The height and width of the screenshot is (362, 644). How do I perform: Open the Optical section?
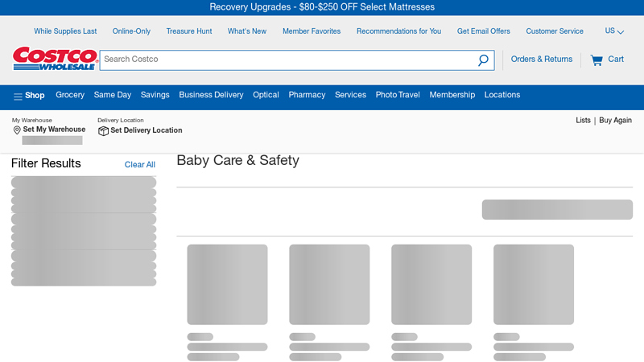tap(266, 95)
